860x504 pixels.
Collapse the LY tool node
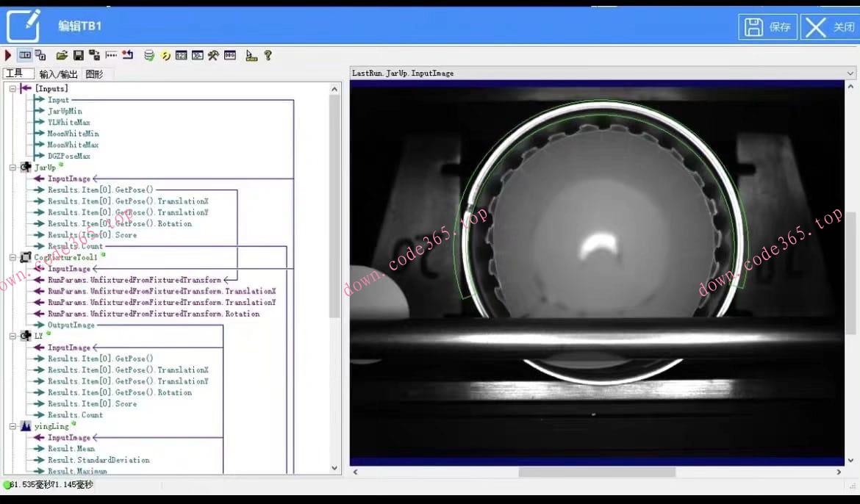pyautogui.click(x=12, y=336)
